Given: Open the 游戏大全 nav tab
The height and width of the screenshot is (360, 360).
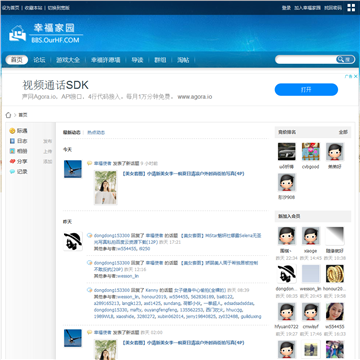Looking at the screenshot, I should [68, 60].
